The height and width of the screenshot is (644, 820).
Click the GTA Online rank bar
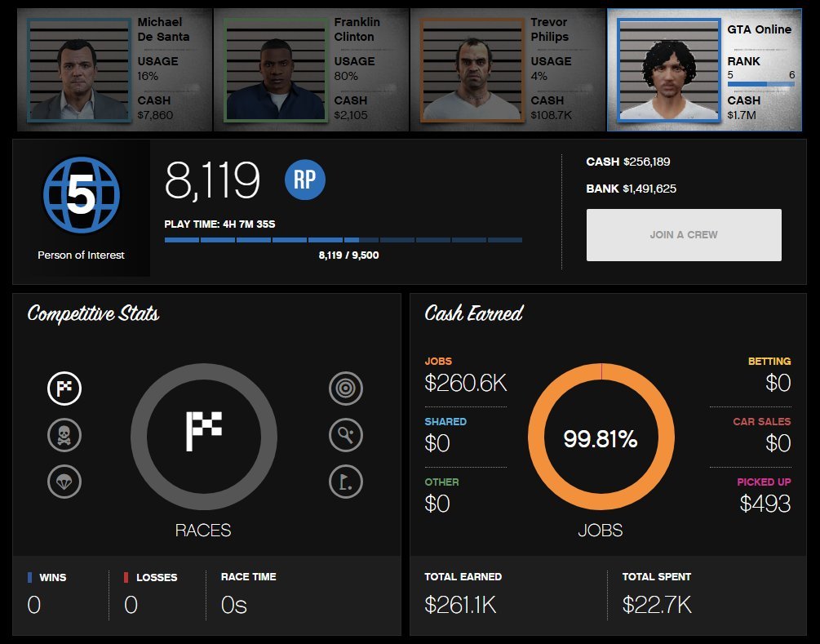click(760, 84)
